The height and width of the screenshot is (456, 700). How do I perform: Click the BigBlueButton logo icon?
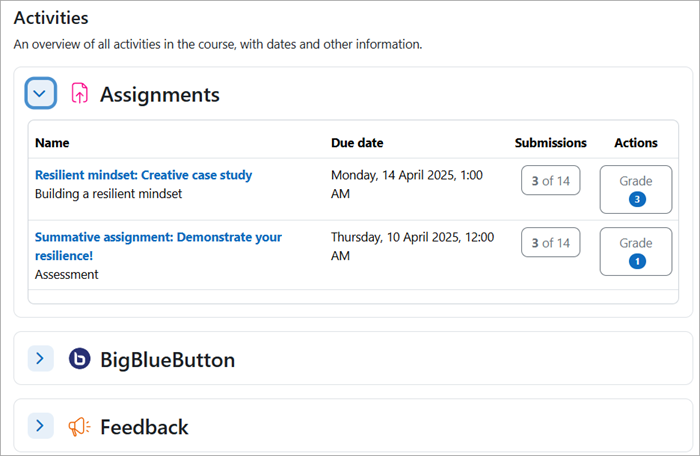[x=79, y=359]
